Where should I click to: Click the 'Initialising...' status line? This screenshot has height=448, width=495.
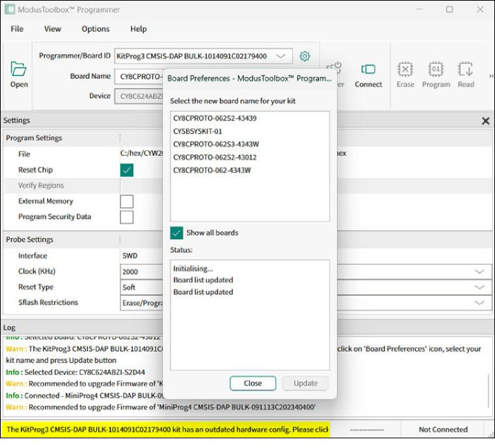pyautogui.click(x=193, y=269)
